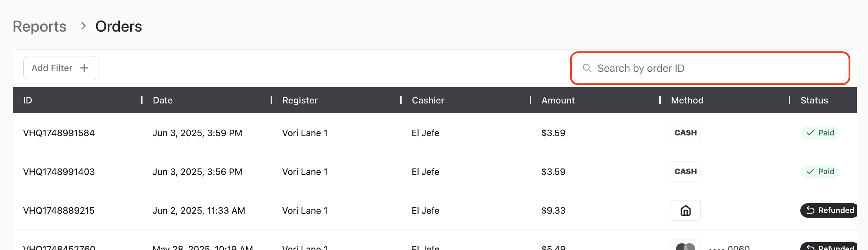Sort by the ID column header
This screenshot has height=250, width=868.
pyautogui.click(x=28, y=100)
